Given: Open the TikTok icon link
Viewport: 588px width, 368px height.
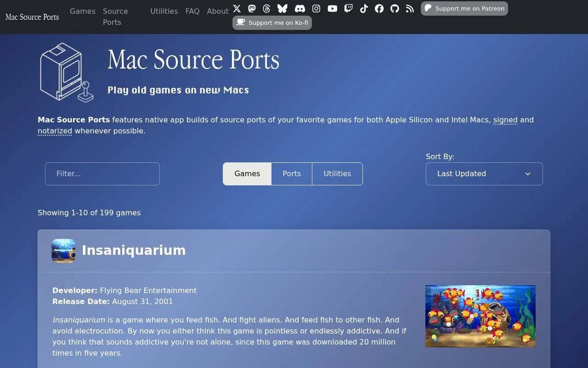Looking at the screenshot, I should (364, 8).
